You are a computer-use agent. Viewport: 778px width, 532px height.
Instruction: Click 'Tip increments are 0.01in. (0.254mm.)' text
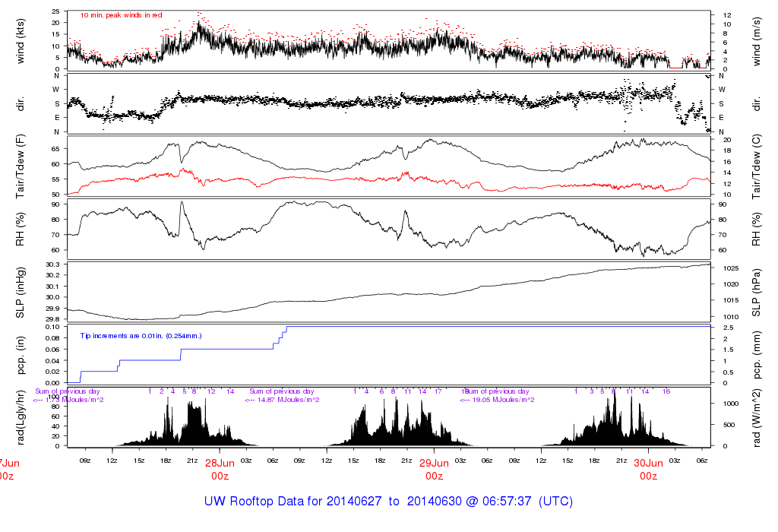[141, 336]
